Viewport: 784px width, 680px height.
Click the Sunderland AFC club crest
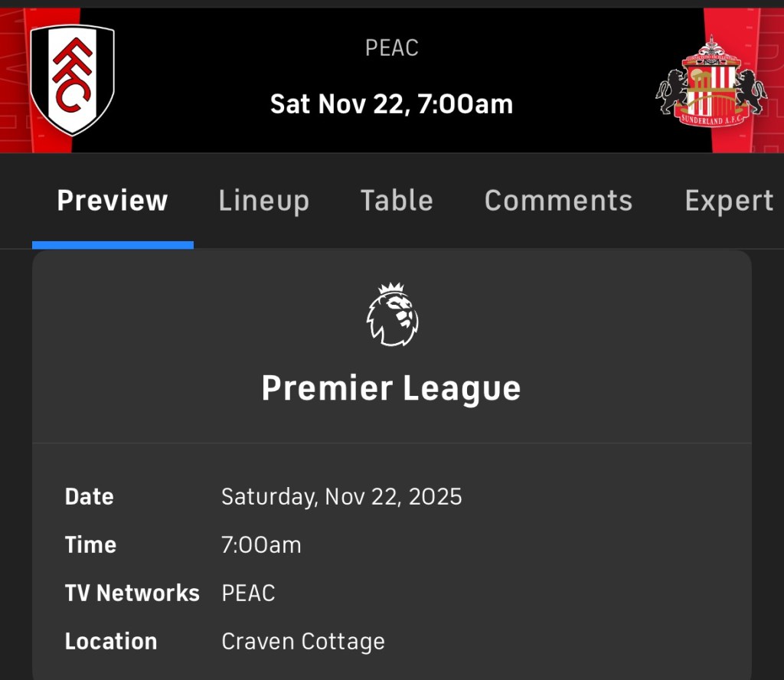(710, 81)
